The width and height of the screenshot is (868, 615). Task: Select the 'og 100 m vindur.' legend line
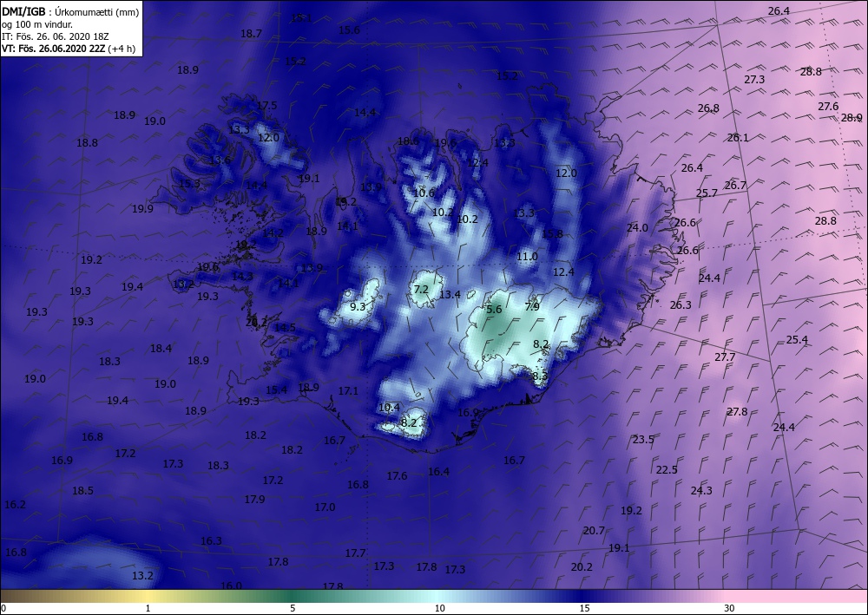[37, 23]
